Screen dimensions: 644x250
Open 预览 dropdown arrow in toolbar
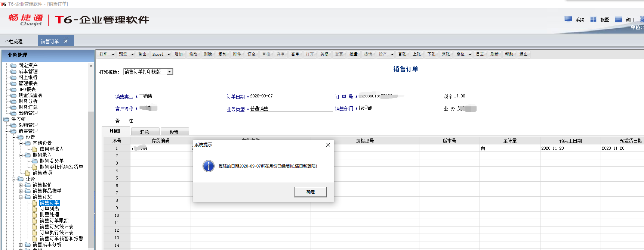pos(132,54)
